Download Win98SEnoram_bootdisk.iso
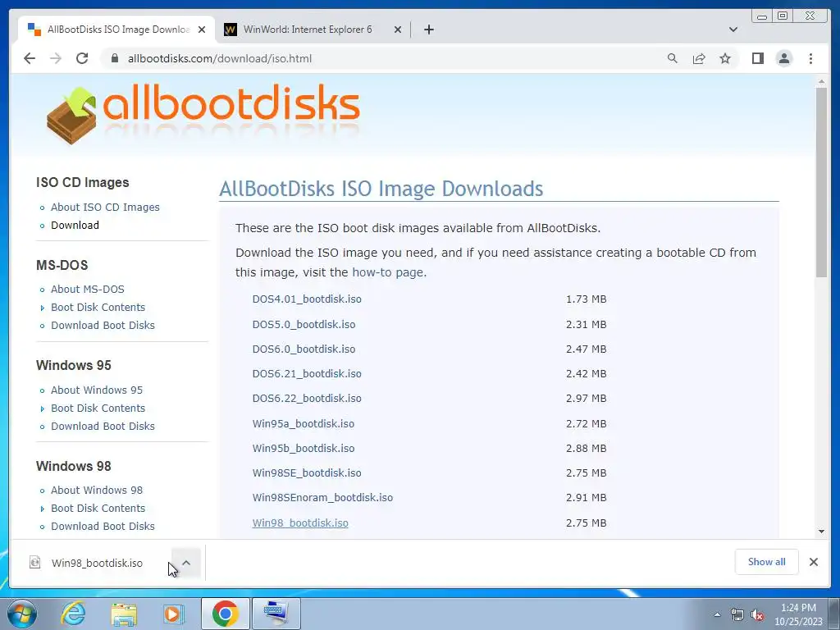The width and height of the screenshot is (840, 630). pyautogui.click(x=322, y=497)
